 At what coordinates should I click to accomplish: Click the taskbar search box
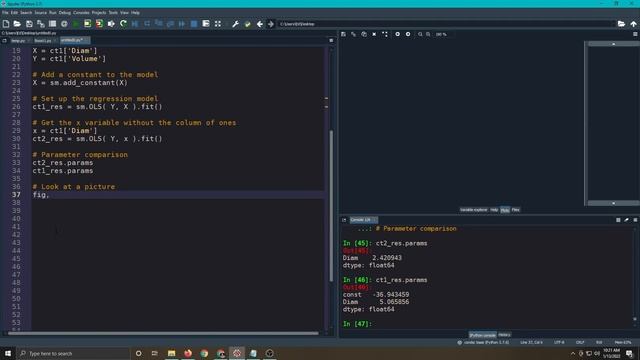(x=73, y=353)
